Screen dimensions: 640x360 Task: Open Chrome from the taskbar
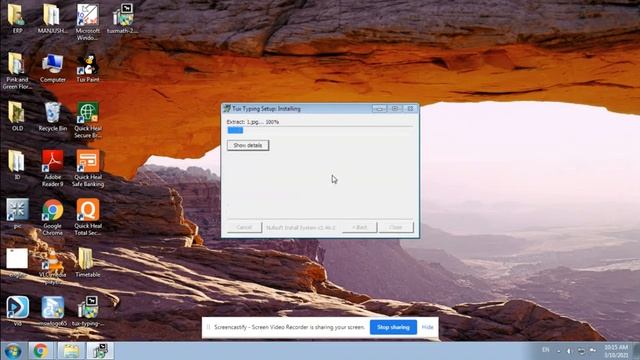coord(40,351)
